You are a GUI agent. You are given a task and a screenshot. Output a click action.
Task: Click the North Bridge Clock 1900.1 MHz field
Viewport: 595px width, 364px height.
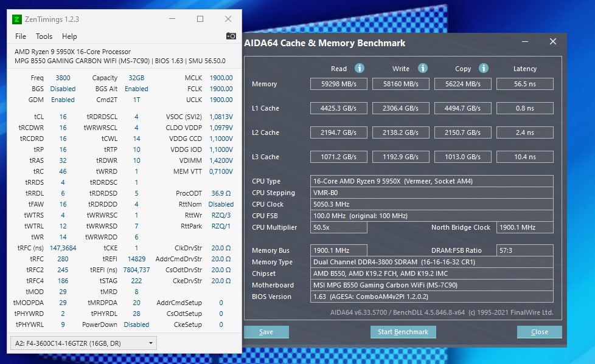pyautogui.click(x=525, y=227)
